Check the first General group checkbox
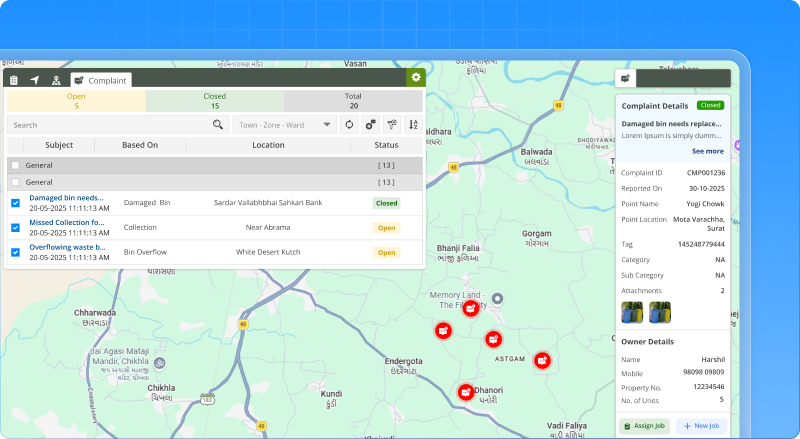Viewport: 800px width, 439px height. point(15,165)
